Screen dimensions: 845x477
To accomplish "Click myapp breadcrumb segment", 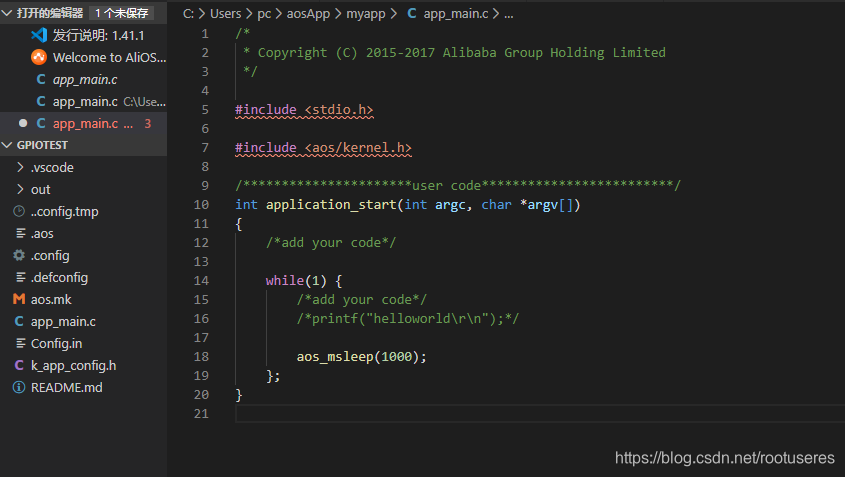I will point(366,14).
